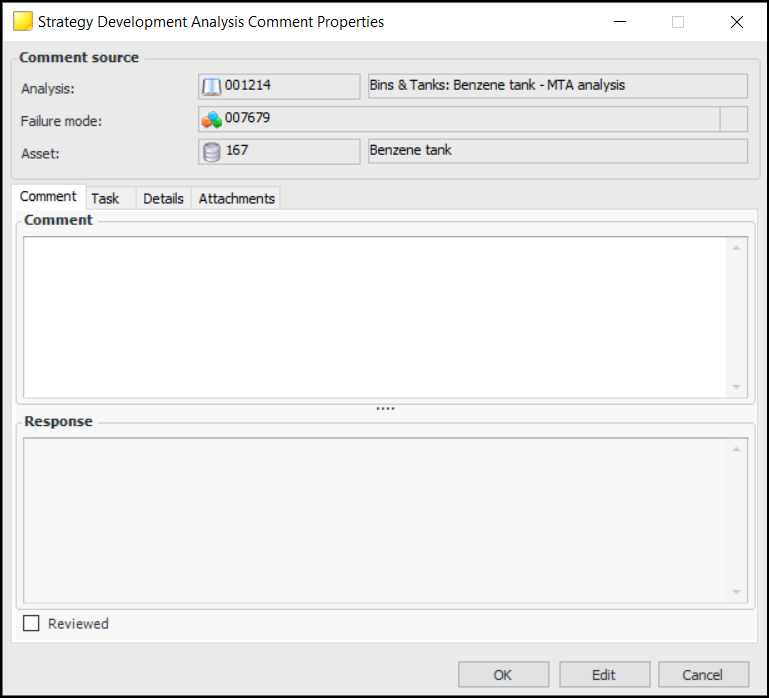Click the Asset number field 167
Viewport: 769px width, 698px height.
click(279, 152)
